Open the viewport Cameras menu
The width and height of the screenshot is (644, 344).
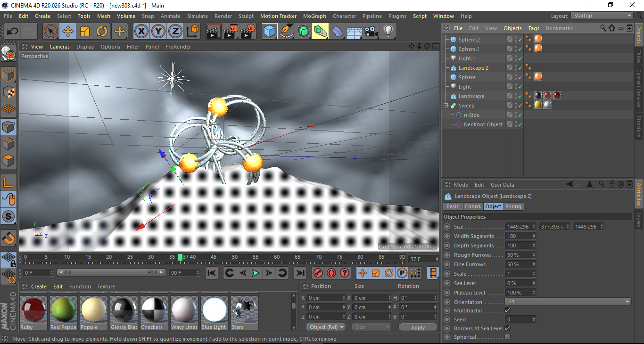[x=60, y=47]
